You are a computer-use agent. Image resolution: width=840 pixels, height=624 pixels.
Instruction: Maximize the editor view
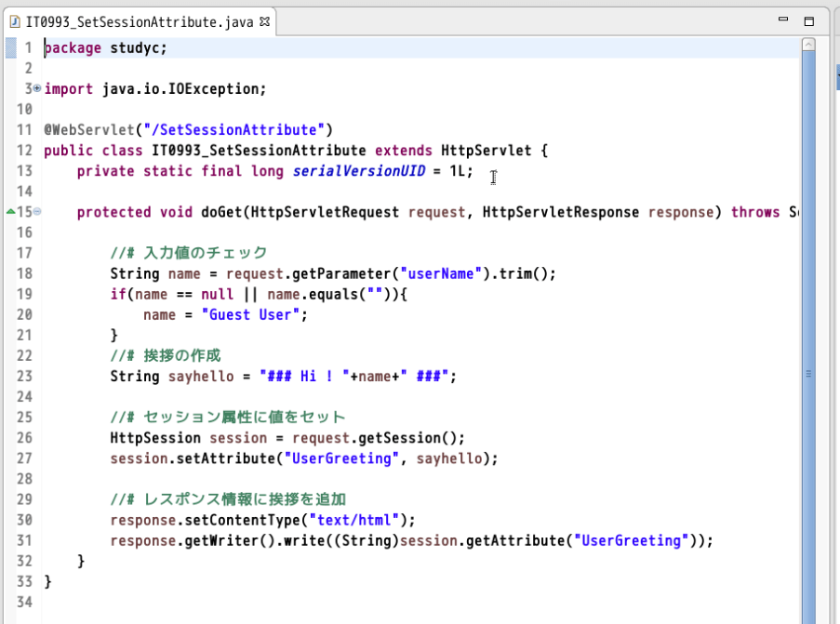tap(807, 19)
